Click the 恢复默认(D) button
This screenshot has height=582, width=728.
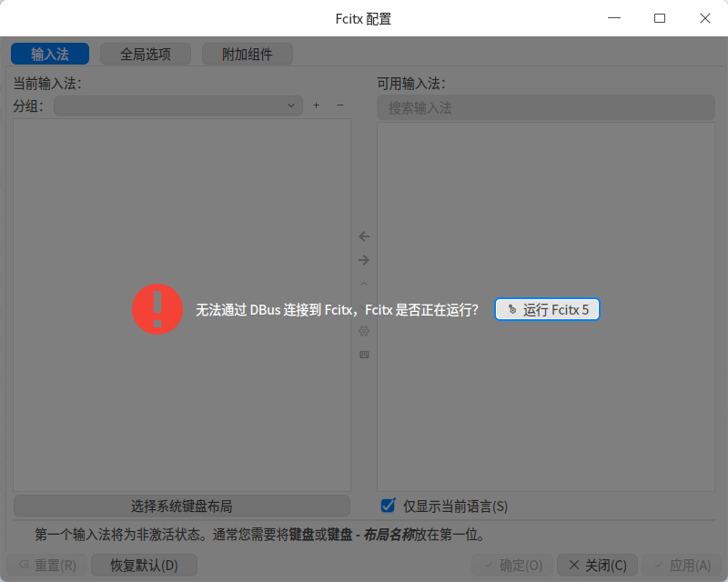point(145,566)
